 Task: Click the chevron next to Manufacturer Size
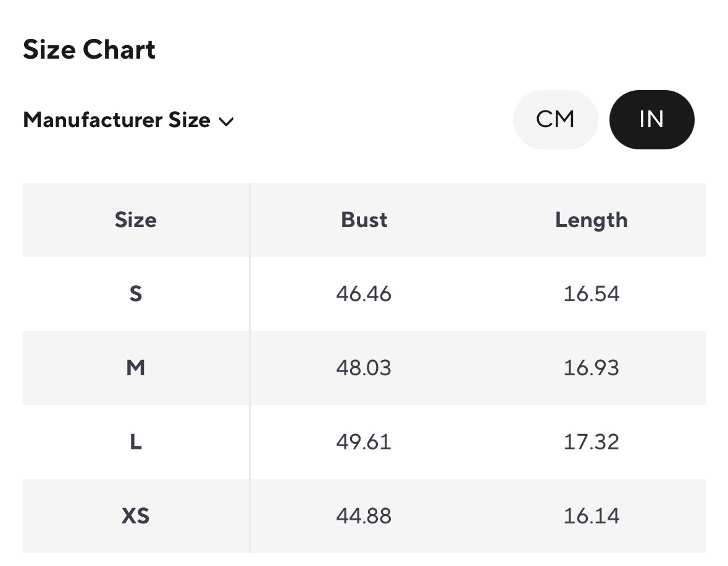pos(226,122)
